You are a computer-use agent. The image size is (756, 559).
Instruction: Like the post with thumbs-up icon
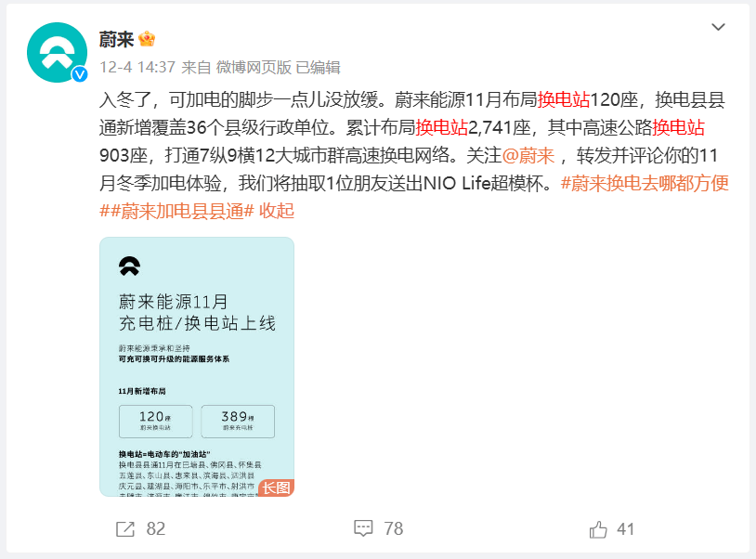[598, 529]
